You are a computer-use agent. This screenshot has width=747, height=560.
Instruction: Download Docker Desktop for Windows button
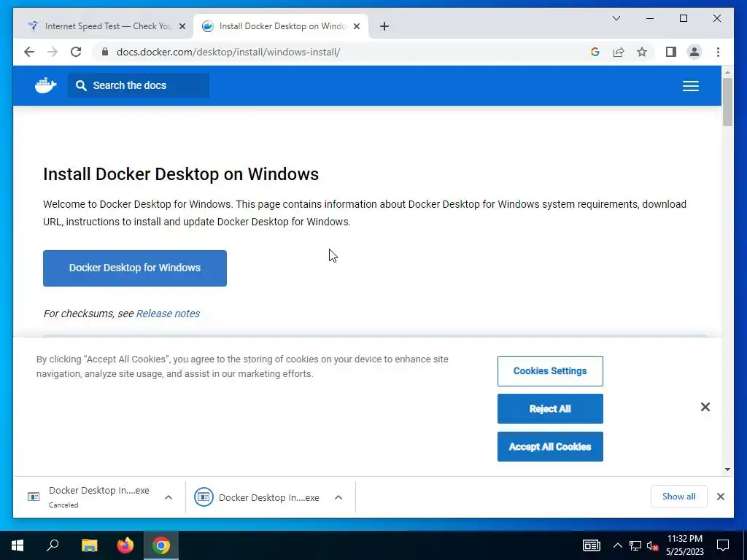pos(135,268)
